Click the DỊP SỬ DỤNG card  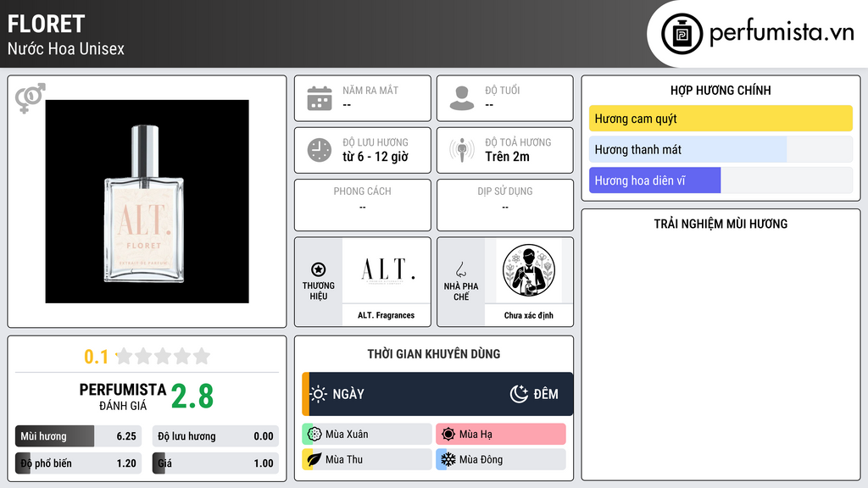coord(505,205)
